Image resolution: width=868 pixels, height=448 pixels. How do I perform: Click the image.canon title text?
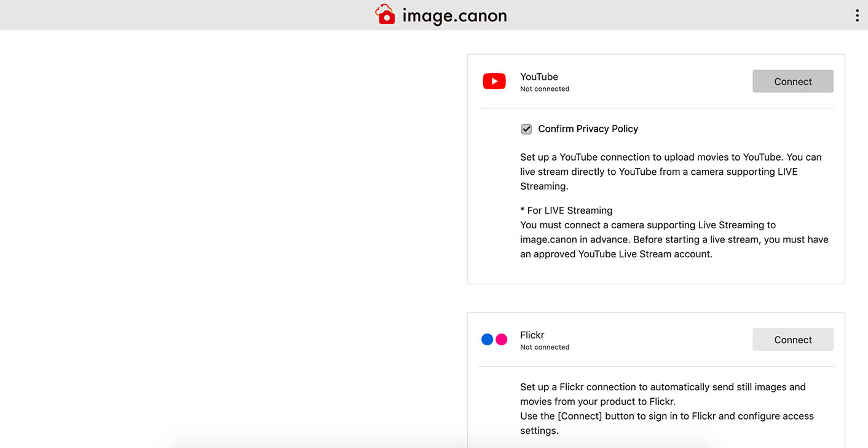pos(454,16)
